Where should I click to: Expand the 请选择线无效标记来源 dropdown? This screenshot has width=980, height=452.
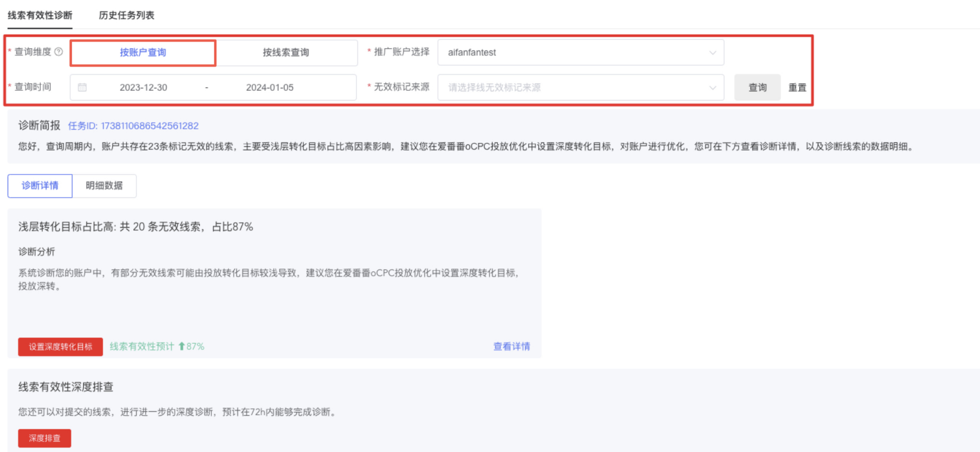pyautogui.click(x=580, y=88)
